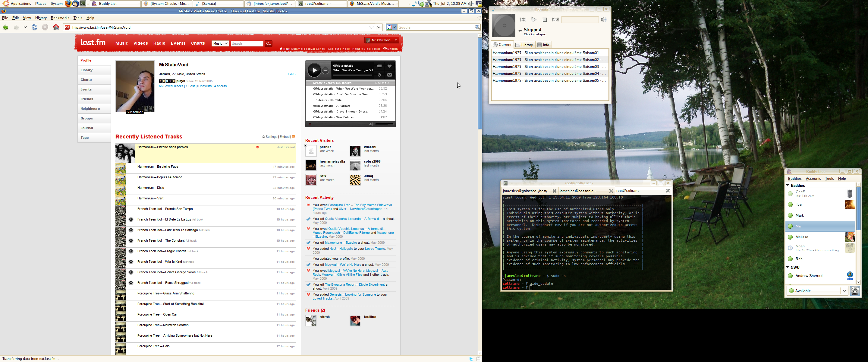This screenshot has height=362, width=868.
Task: Ban track in Last.fm player widget
Action: [x=379, y=75]
